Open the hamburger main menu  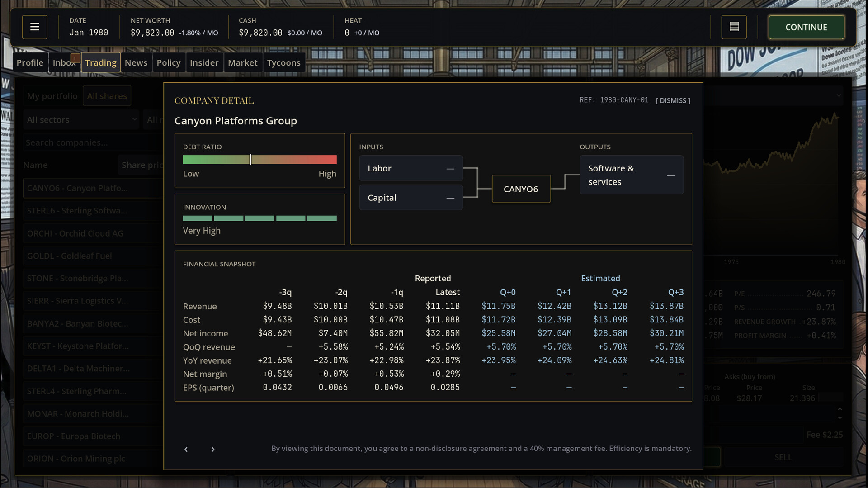click(35, 27)
